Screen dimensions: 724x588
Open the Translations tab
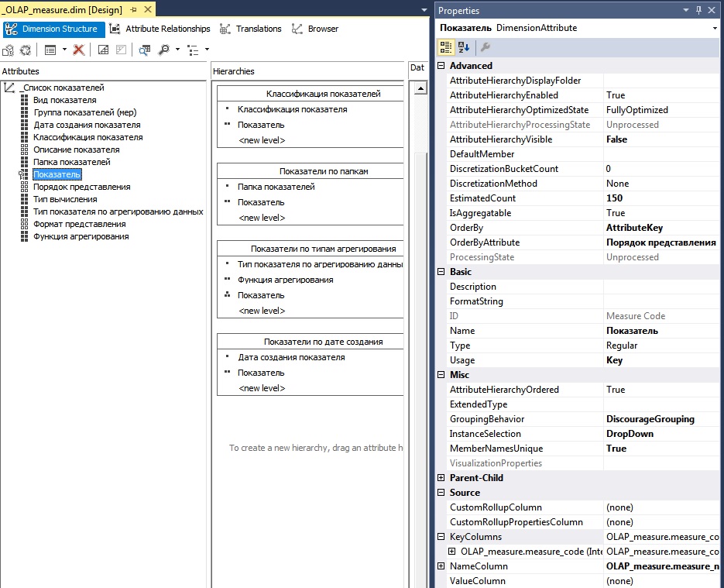pyautogui.click(x=251, y=29)
